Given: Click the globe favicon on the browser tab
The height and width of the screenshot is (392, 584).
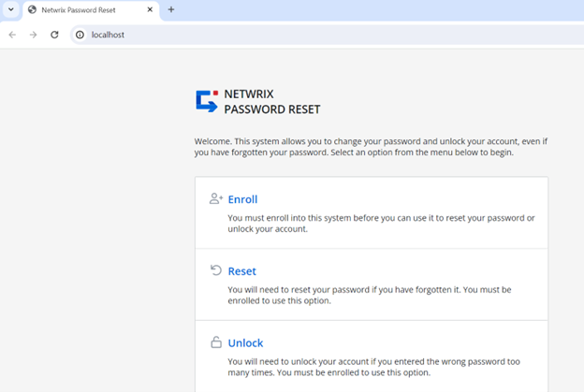Looking at the screenshot, I should [x=33, y=9].
